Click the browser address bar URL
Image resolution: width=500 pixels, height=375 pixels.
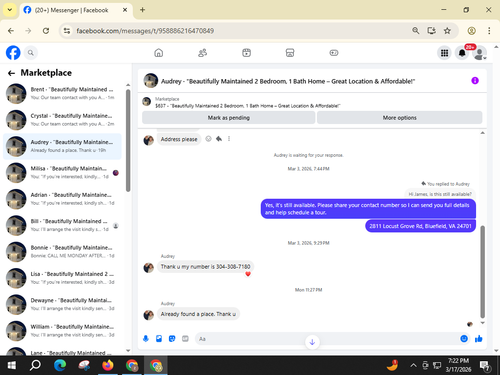145,31
